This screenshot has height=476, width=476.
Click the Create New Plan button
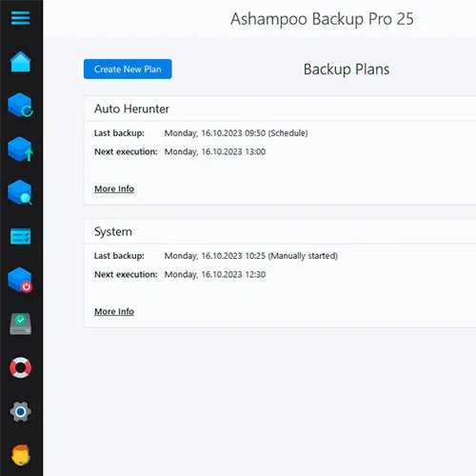[x=128, y=69]
